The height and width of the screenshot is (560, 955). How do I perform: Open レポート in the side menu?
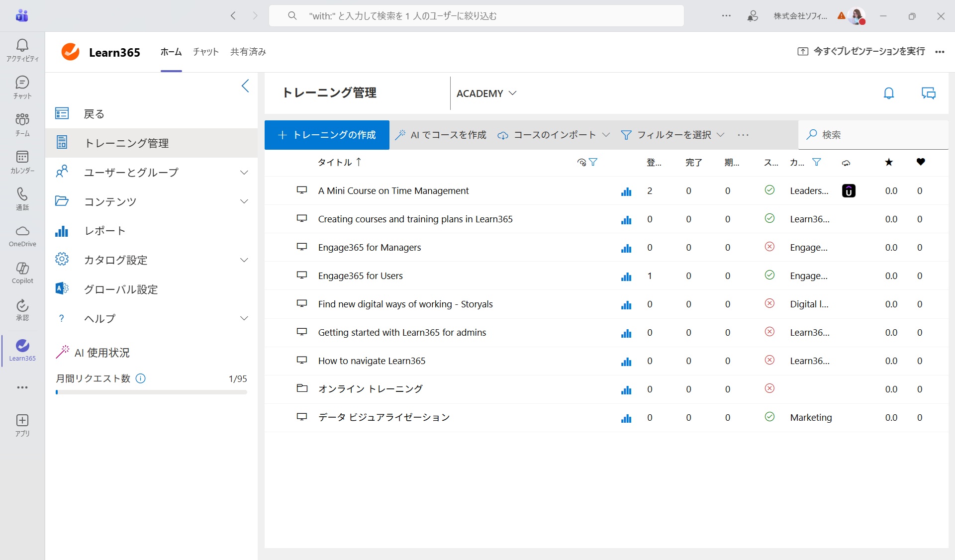tap(152, 231)
